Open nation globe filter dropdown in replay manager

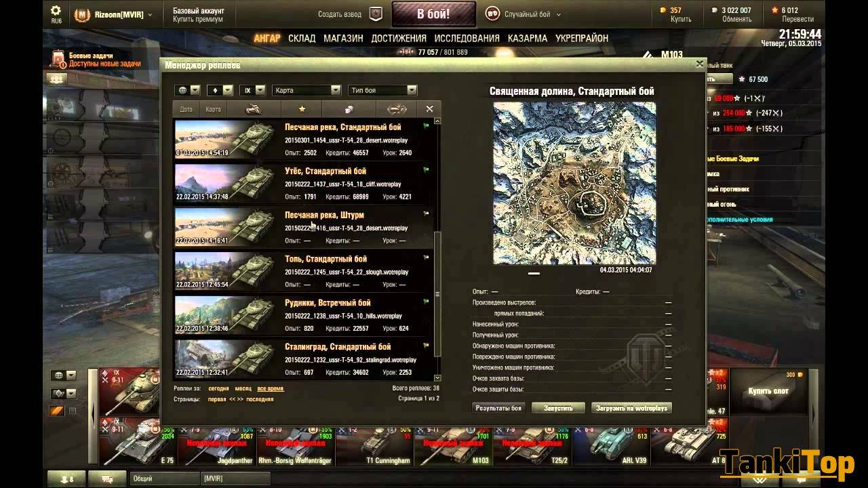click(x=187, y=90)
